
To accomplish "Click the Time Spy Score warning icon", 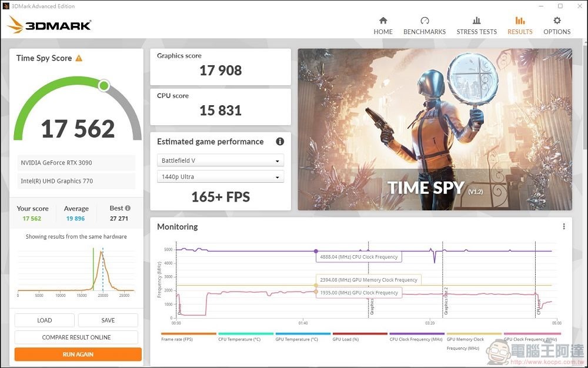I will (x=79, y=58).
